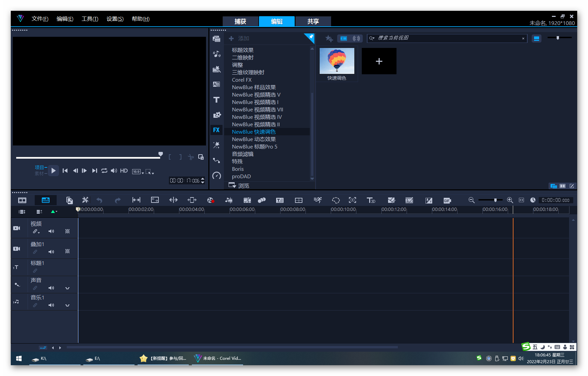The width and height of the screenshot is (588, 376).
Task: Mute the 声音 voice track speaker
Action: 51,288
